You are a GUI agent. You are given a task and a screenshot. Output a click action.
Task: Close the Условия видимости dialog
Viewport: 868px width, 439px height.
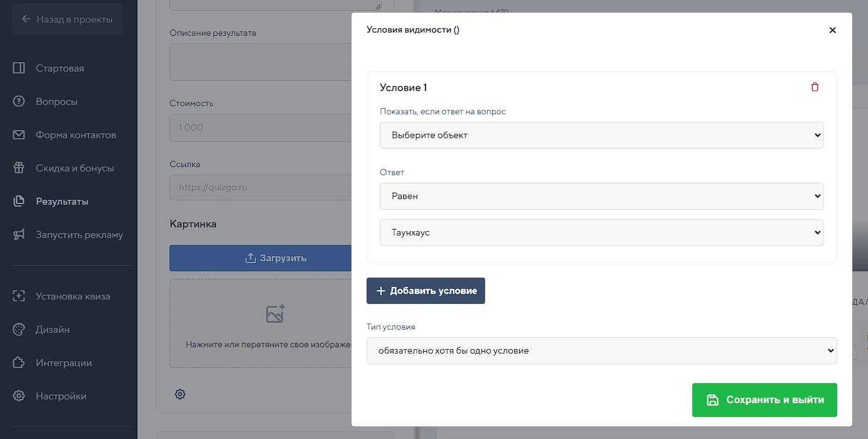tap(832, 30)
